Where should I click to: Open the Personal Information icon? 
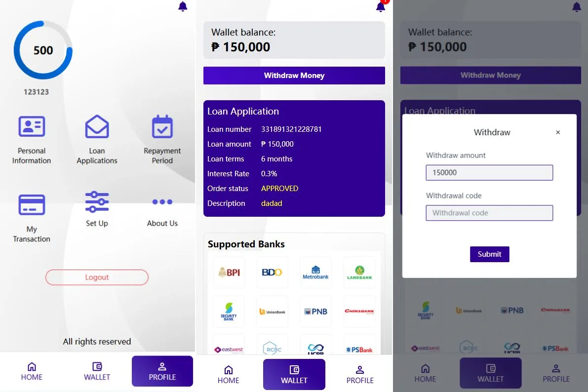coord(32,127)
